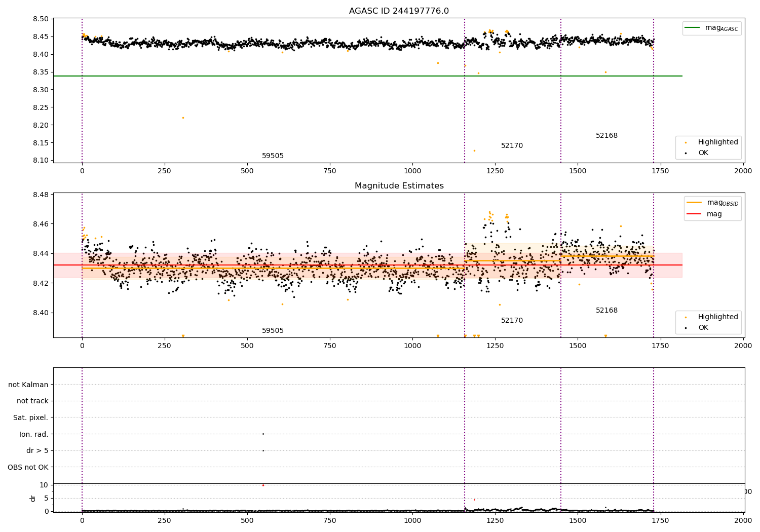Click the red triangle marker at dr 10
Image resolution: width=760 pixels, height=532 pixels.
pyautogui.click(x=263, y=485)
